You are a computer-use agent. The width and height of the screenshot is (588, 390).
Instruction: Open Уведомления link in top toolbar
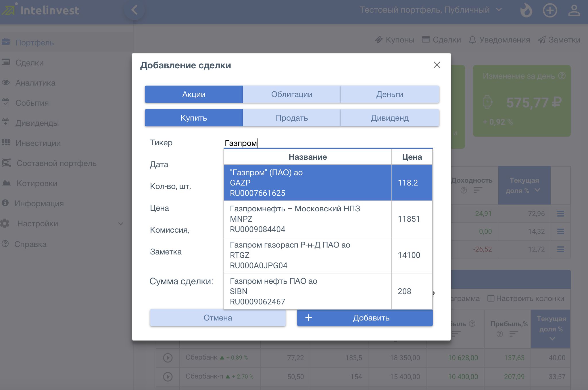499,40
